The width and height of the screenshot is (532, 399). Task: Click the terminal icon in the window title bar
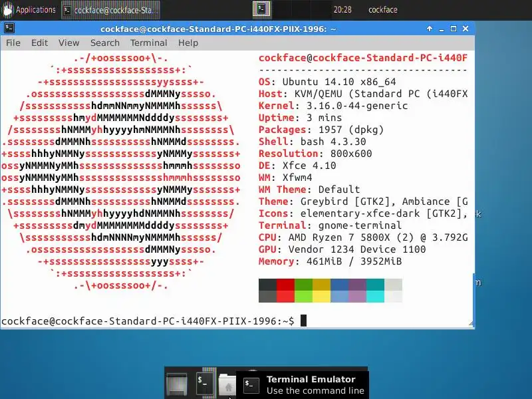(x=9, y=29)
